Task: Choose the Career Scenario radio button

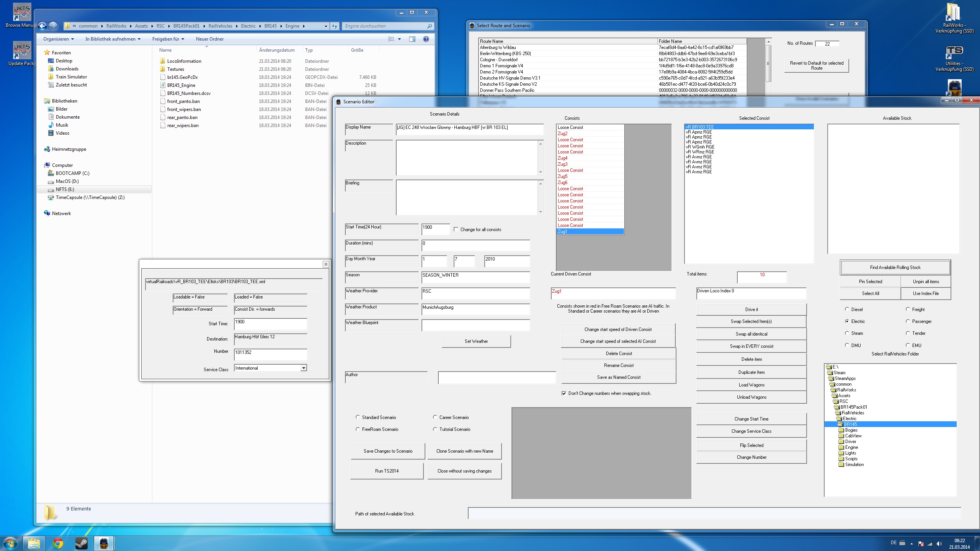Action: 435,417
